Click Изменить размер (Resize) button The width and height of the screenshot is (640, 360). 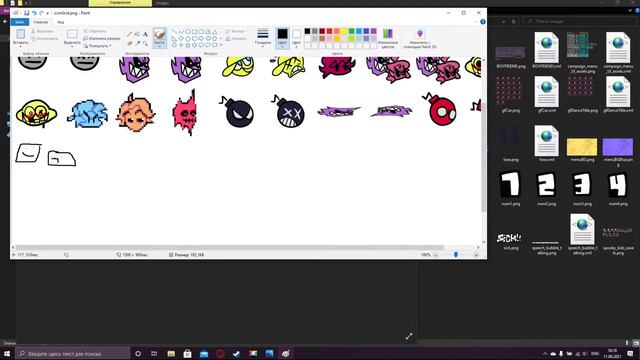[102, 38]
